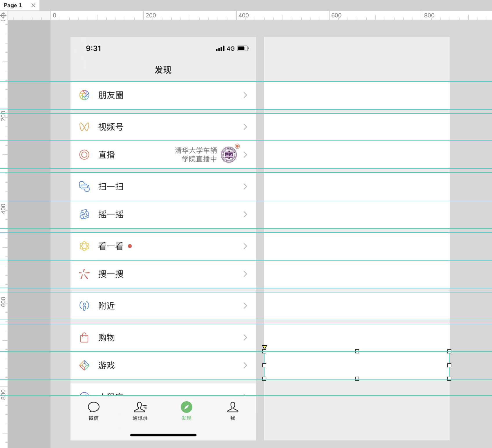Select the 看一看 label text

coord(111,246)
